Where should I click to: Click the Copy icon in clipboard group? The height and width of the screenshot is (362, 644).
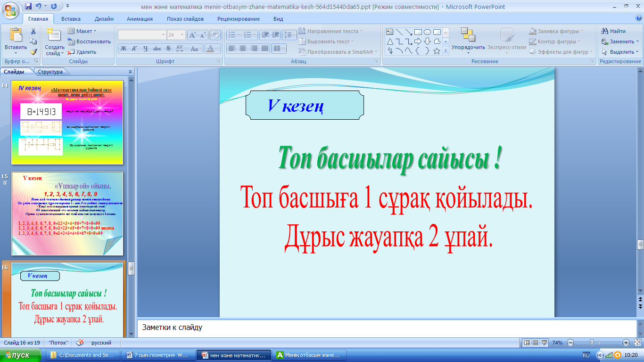(x=33, y=41)
